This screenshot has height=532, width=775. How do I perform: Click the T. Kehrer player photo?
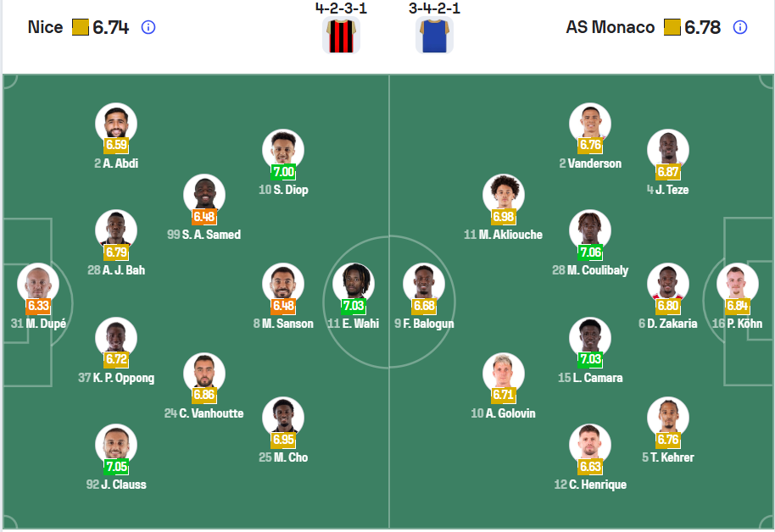click(x=668, y=417)
